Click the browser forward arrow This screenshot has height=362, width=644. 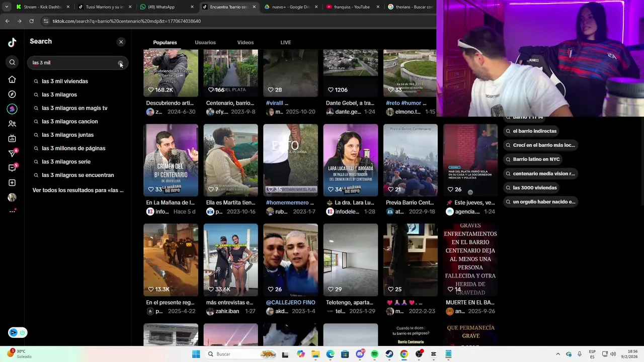[19, 21]
